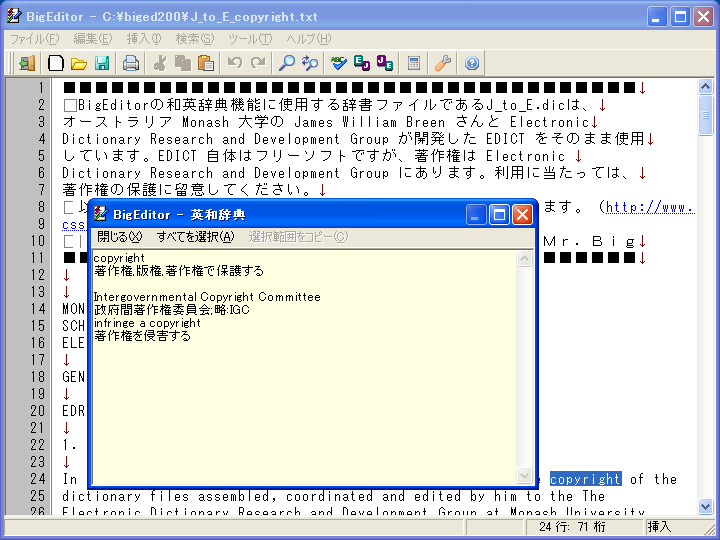Image resolution: width=720 pixels, height=540 pixels.
Task: Click the Exit door toolbar icon
Action: click(x=27, y=63)
